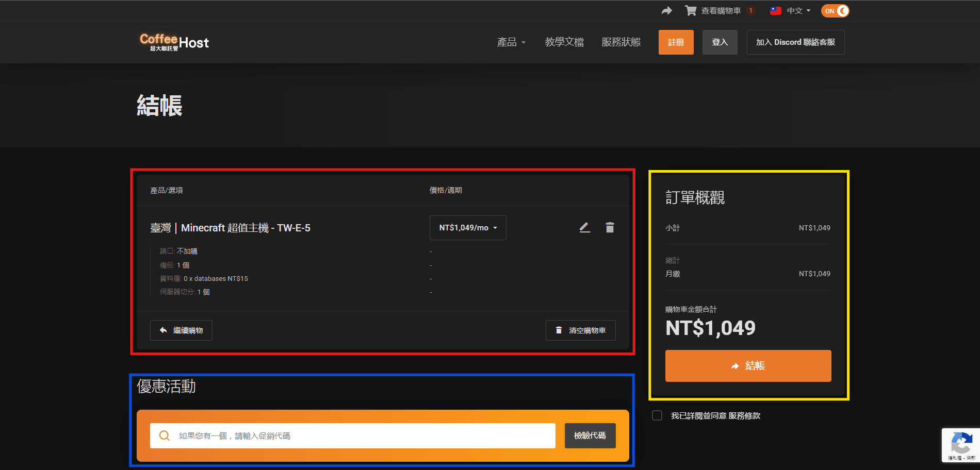Click the reCAPTCHA badge

(x=961, y=445)
